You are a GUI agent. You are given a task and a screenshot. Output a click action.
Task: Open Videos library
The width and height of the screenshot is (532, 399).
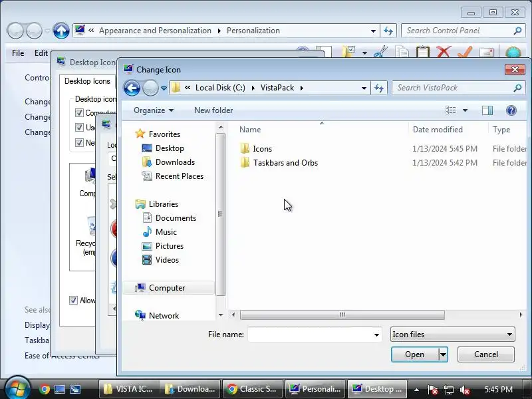tap(160, 260)
